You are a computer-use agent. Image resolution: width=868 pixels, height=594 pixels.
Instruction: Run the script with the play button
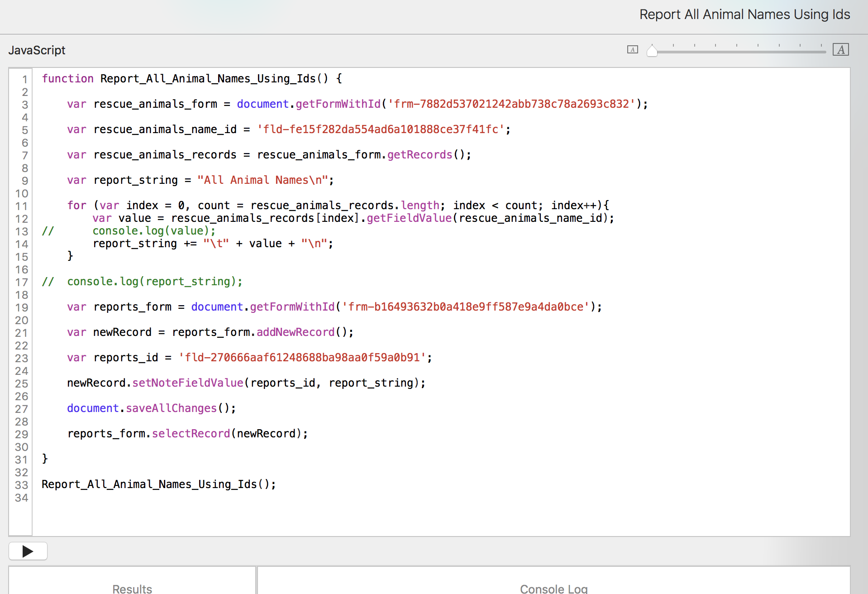[x=28, y=551]
